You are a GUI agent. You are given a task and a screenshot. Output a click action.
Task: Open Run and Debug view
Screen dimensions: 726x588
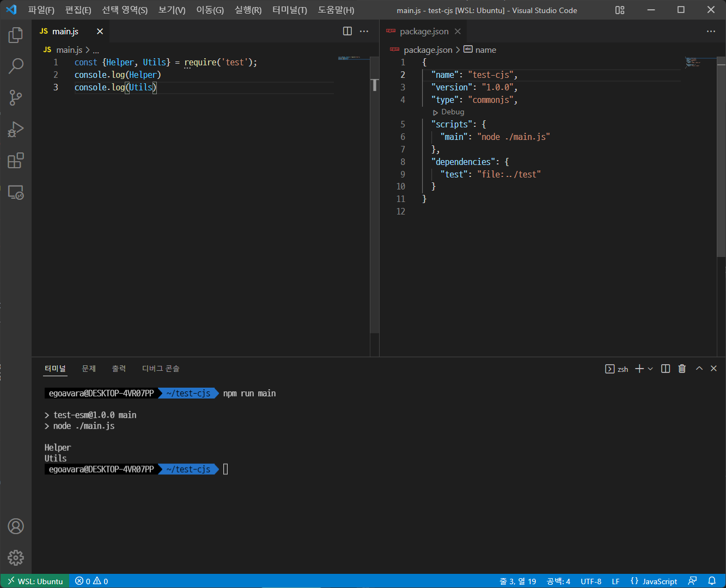tap(16, 130)
